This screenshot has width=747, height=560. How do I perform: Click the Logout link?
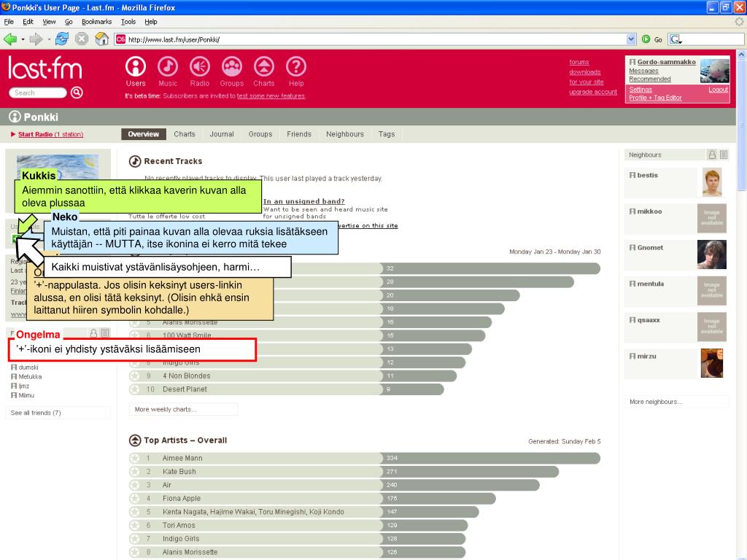[718, 90]
